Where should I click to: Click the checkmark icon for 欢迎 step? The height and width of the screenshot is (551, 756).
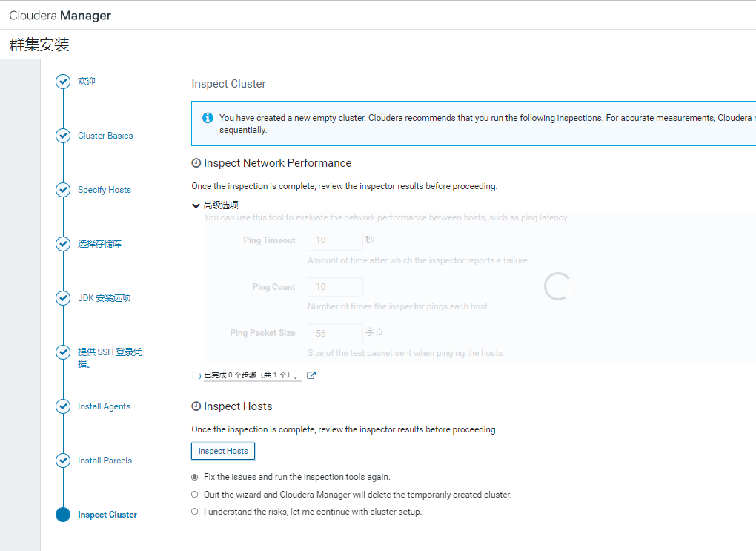63,82
